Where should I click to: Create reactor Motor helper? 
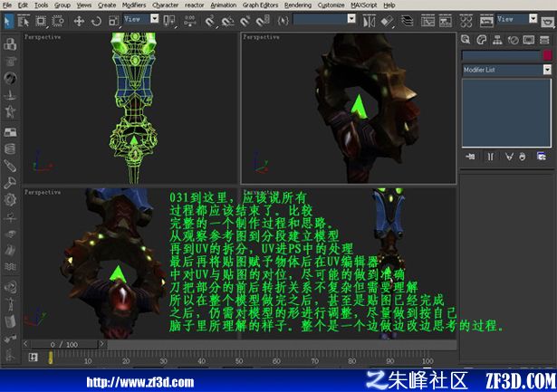10,200
